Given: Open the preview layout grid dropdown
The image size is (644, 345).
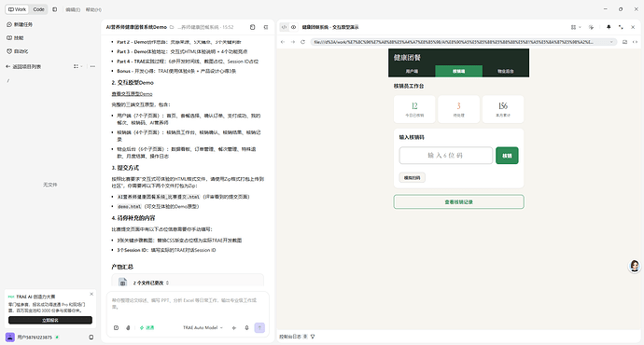Looking at the screenshot, I should 576,27.
